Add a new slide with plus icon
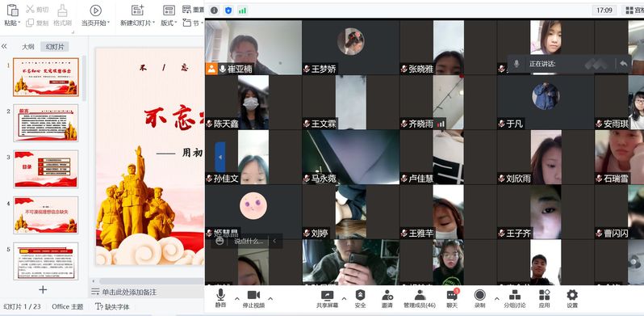 pyautogui.click(x=43, y=289)
